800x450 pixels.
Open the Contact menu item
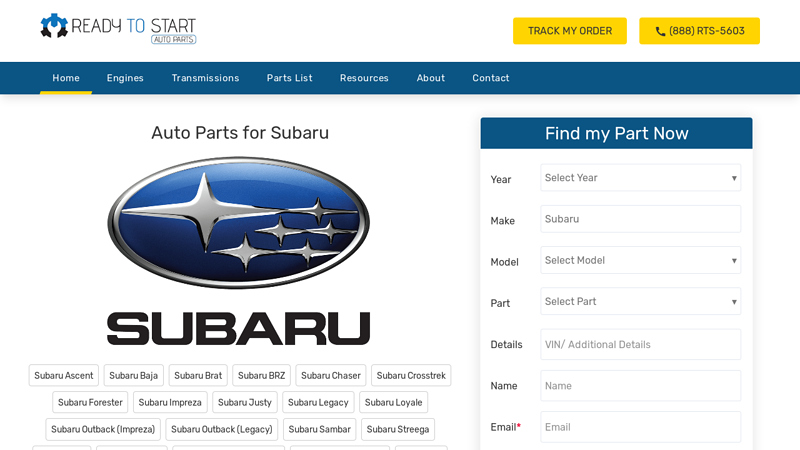(491, 78)
